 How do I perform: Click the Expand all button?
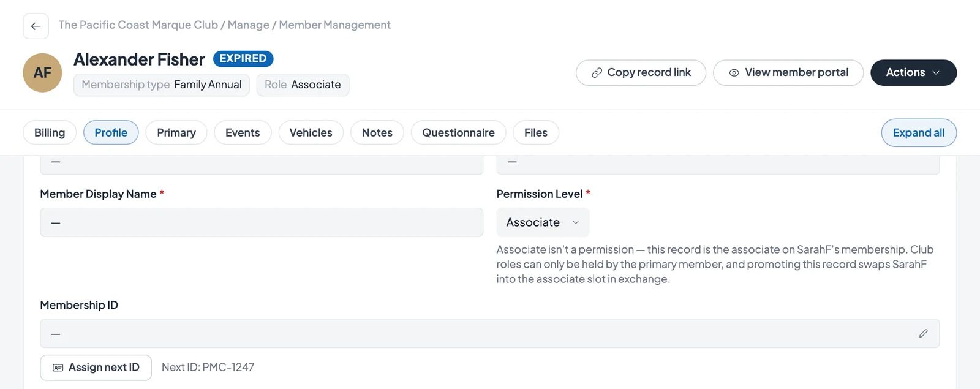point(919,133)
